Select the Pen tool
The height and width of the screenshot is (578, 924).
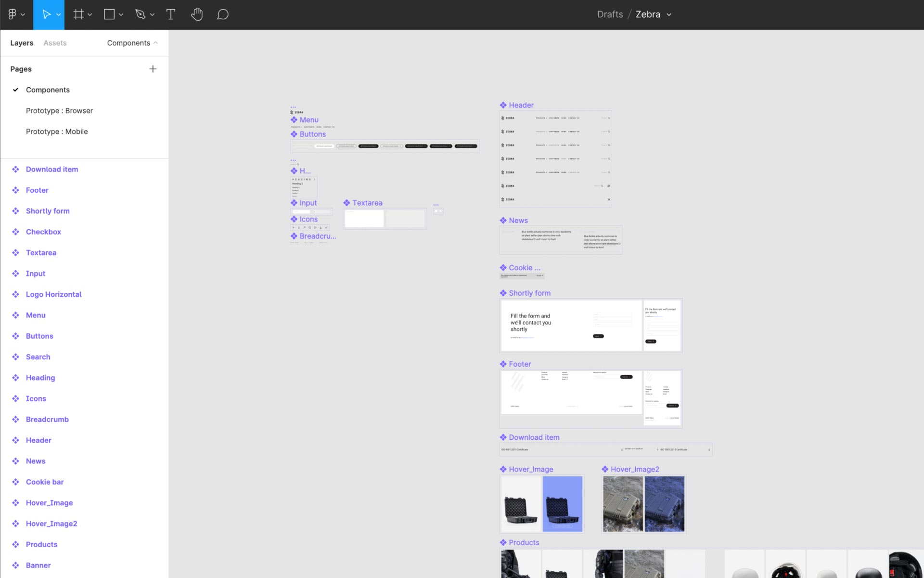point(141,14)
